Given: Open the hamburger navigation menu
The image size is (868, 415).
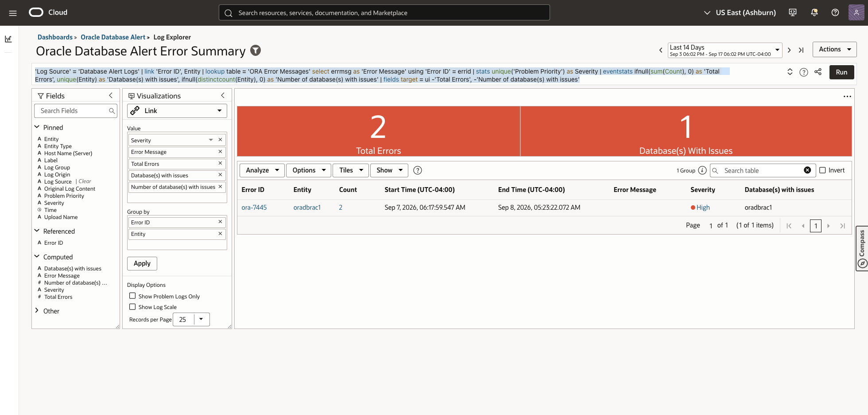Looking at the screenshot, I should click(x=13, y=13).
